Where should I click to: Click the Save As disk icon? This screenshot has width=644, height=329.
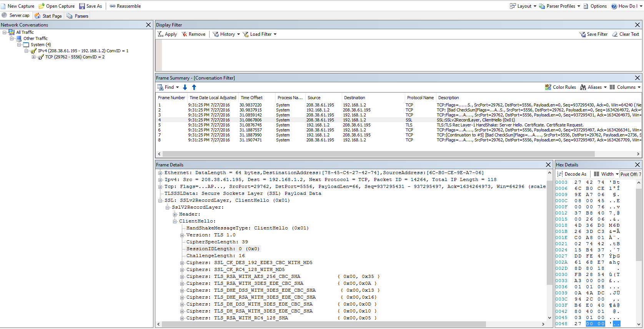pyautogui.click(x=82, y=6)
